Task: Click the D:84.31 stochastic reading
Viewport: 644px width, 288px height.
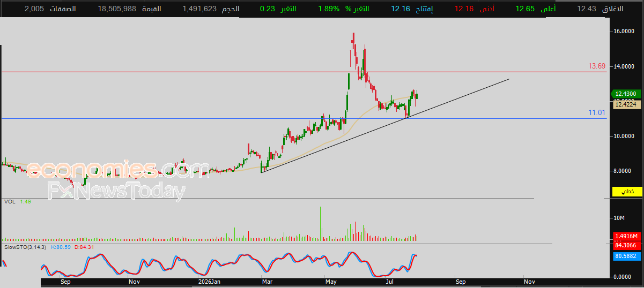Action: coord(84,247)
